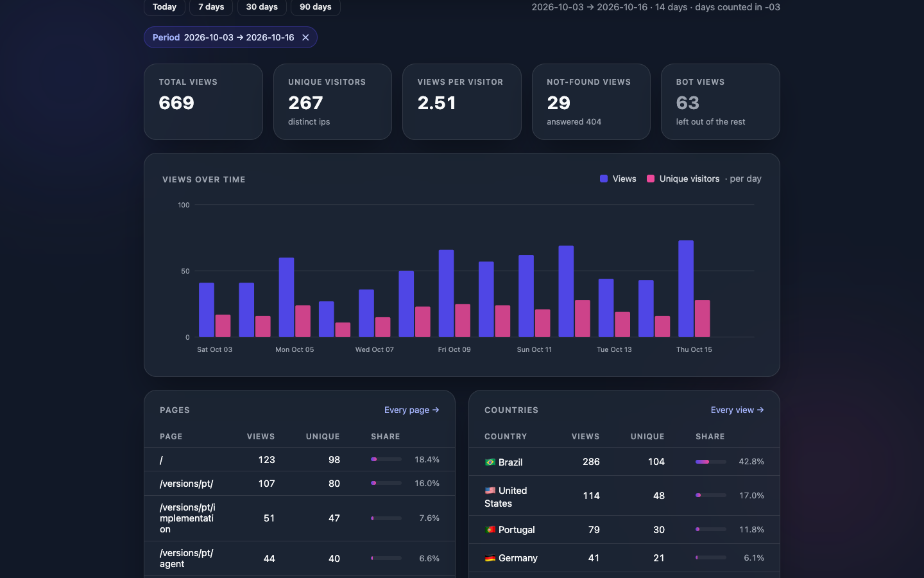Image resolution: width=924 pixels, height=578 pixels.
Task: Click the Countries table Views column header
Action: 586,437
